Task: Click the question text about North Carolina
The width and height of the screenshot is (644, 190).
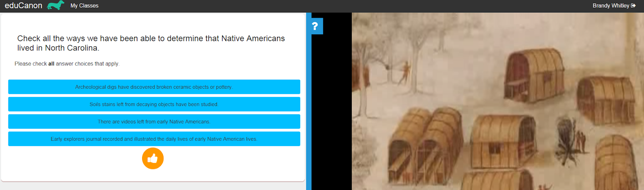Action: (x=151, y=43)
